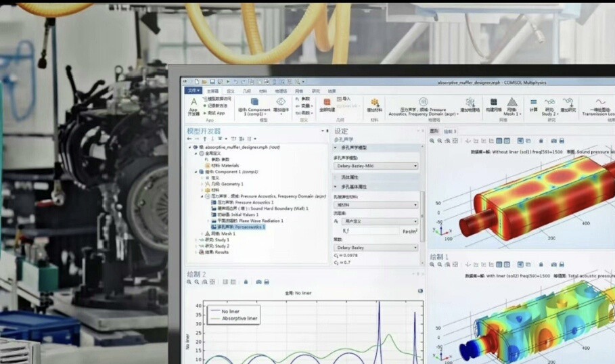The image size is (615, 364).
Task: Click the 函数 (Functions) ribbon button
Action: pyautogui.click(x=304, y=113)
